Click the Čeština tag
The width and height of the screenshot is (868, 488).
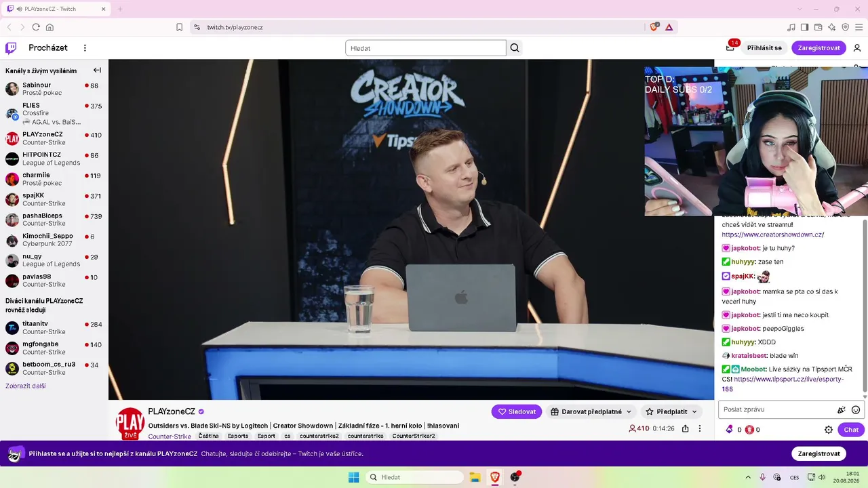coord(208,436)
